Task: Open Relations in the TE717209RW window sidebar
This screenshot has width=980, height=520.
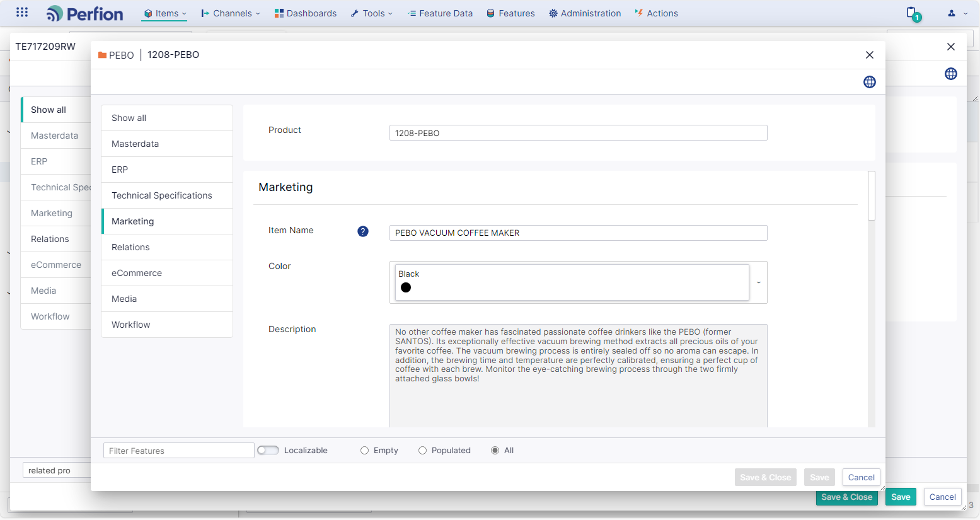Action: pos(56,239)
